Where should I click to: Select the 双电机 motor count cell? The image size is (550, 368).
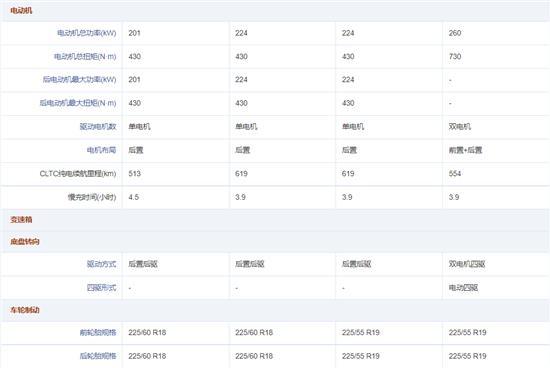pyautogui.click(x=460, y=127)
